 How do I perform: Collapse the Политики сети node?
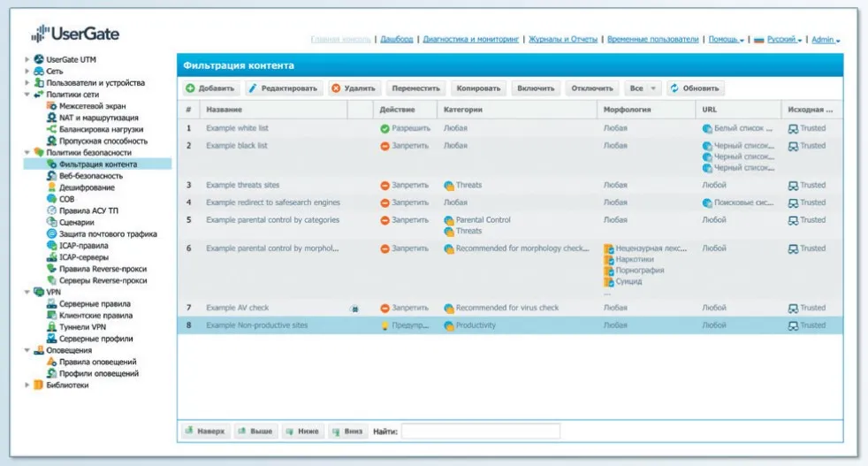coord(27,95)
